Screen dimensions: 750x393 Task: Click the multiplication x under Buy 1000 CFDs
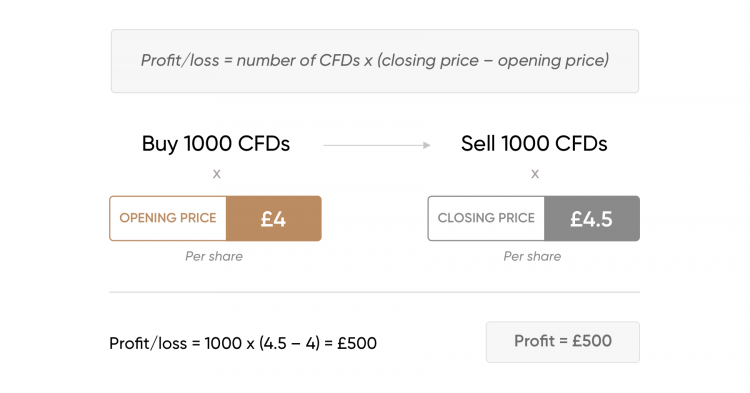click(217, 174)
